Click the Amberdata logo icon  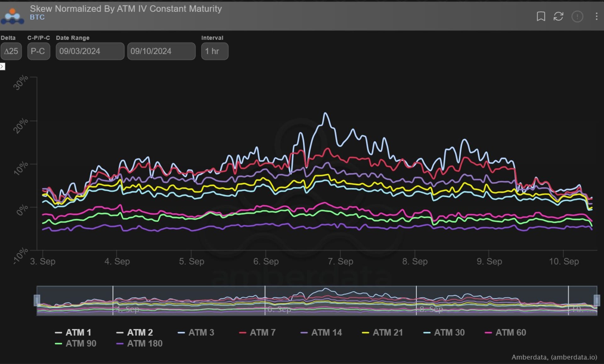tap(12, 16)
